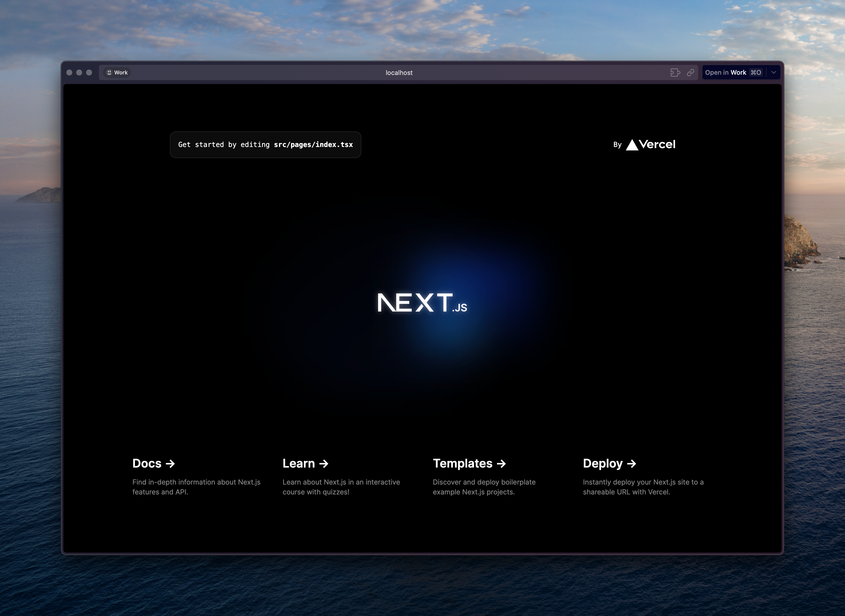Click the src/pages/index.tsx code hint

(313, 145)
